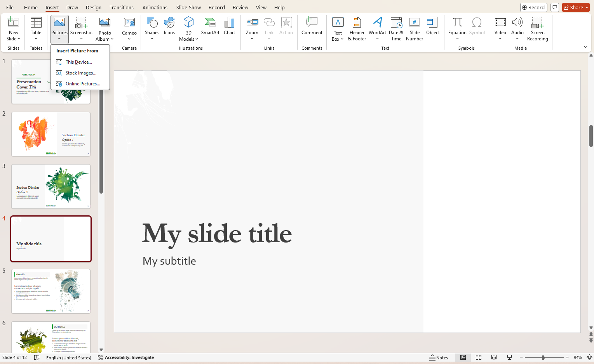Toggle the Notes pane
Image resolution: width=594 pixels, height=364 pixels.
[439, 357]
